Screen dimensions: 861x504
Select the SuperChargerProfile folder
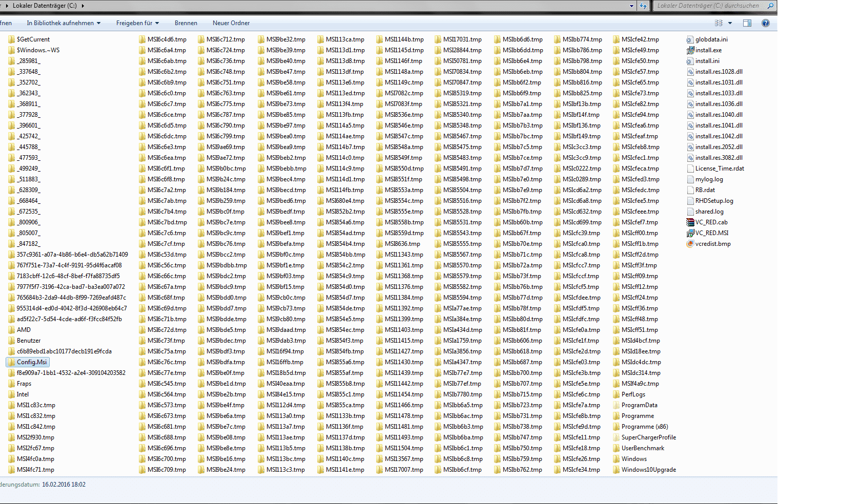tap(644, 437)
